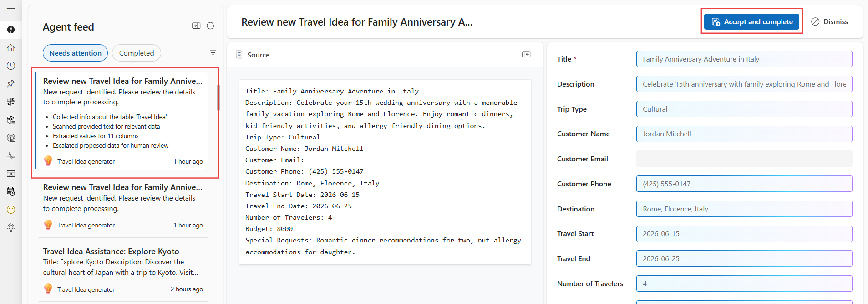
Task: Click the Agent feed scrollbar
Action: pyautogui.click(x=218, y=98)
